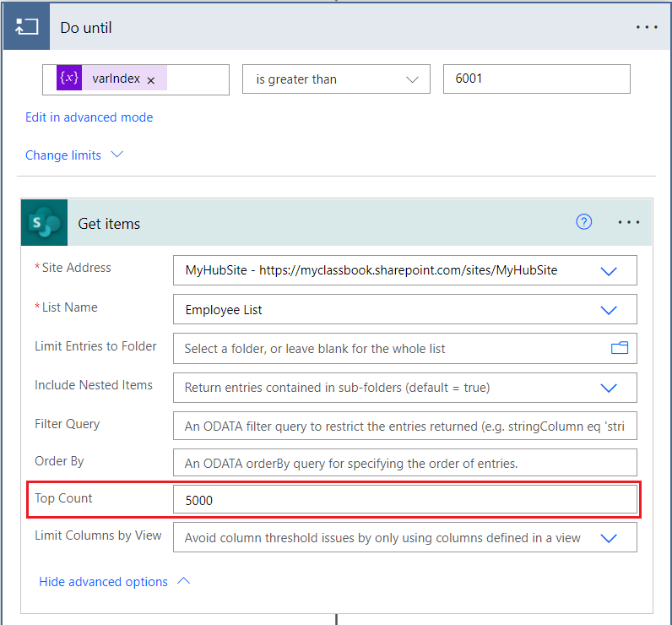Click the Do until loop icon
Viewport: 672px width, 625px height.
[x=26, y=27]
